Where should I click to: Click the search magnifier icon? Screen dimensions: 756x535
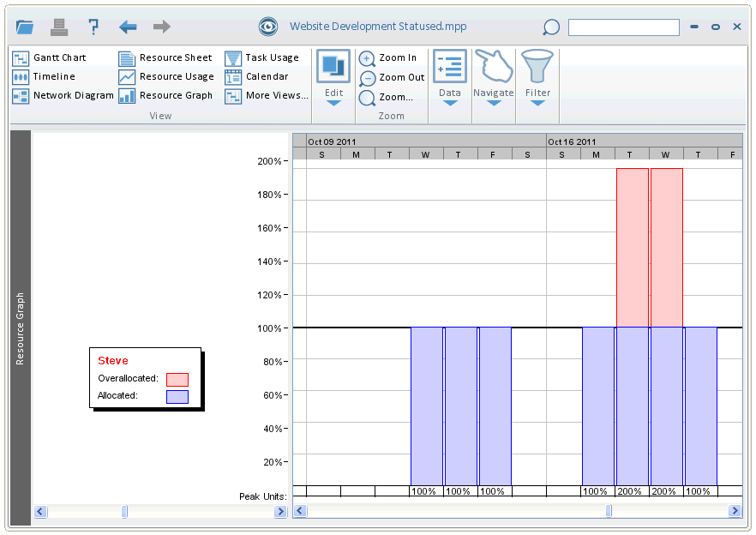(x=551, y=27)
